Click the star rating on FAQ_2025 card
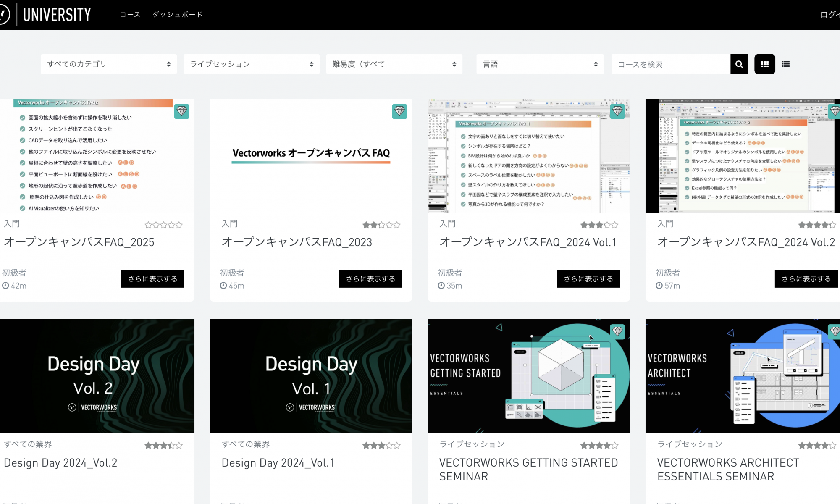 tap(164, 225)
